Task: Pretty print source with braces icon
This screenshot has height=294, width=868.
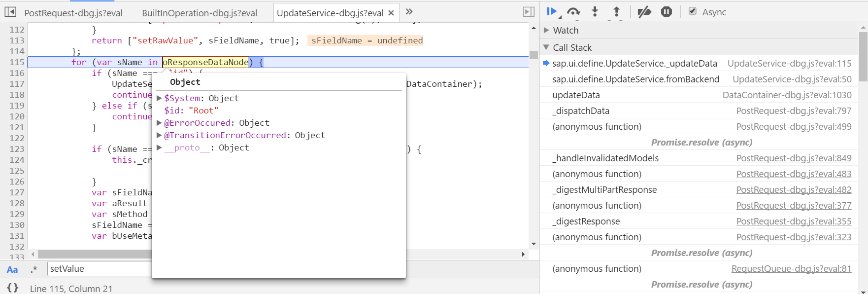Action: click(13, 288)
